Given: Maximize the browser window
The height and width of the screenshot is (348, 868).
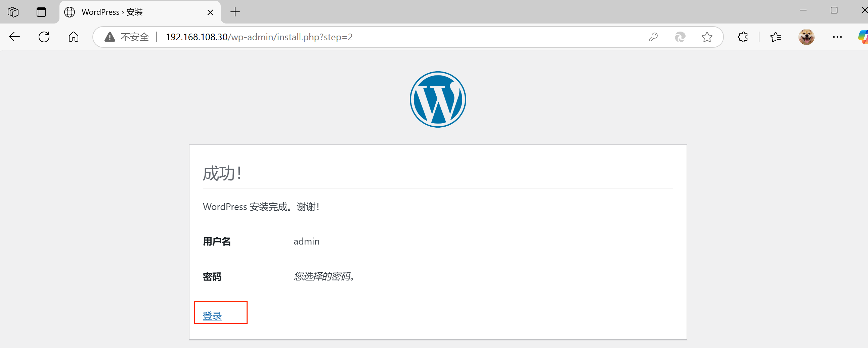Looking at the screenshot, I should pyautogui.click(x=834, y=10).
